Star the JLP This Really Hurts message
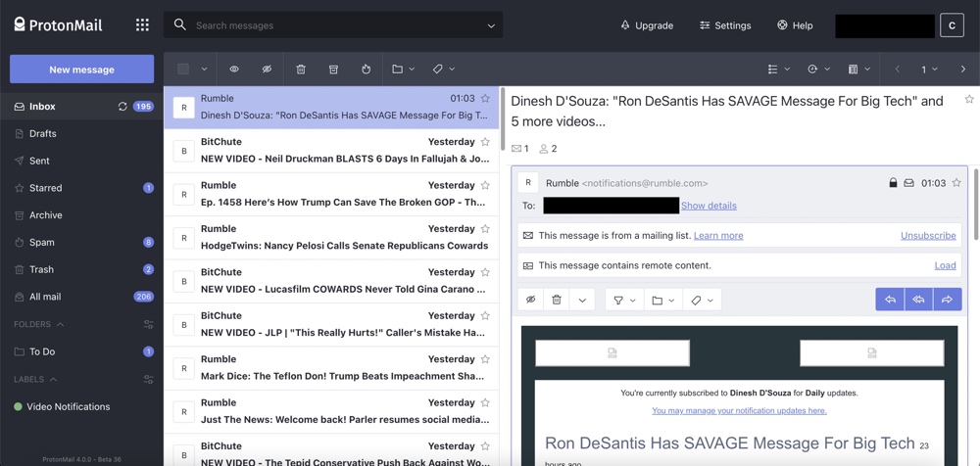Viewport: 980px width, 466px height. pyautogui.click(x=485, y=315)
